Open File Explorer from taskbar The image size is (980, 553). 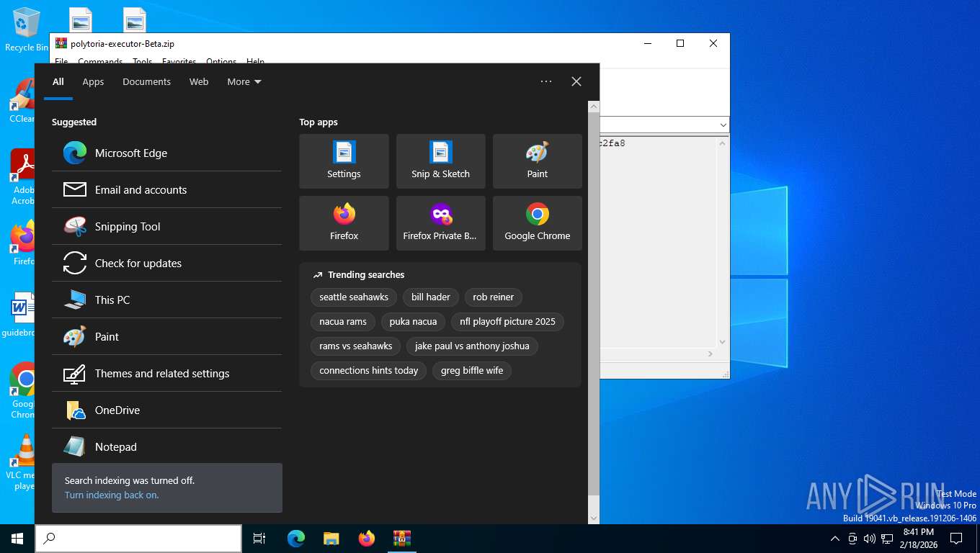click(331, 539)
